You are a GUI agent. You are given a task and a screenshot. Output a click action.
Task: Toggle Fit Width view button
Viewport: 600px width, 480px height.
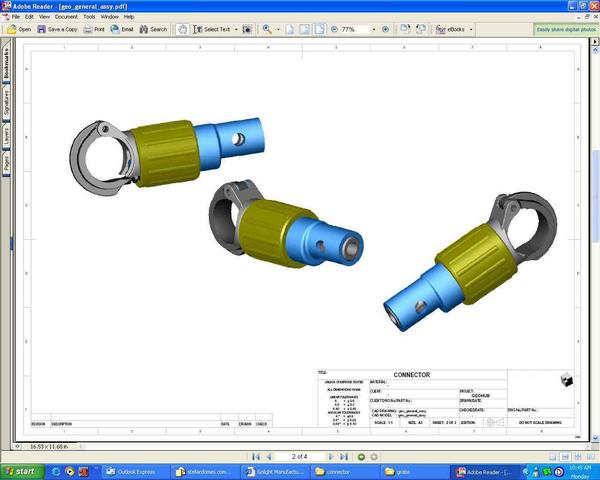[x=320, y=29]
